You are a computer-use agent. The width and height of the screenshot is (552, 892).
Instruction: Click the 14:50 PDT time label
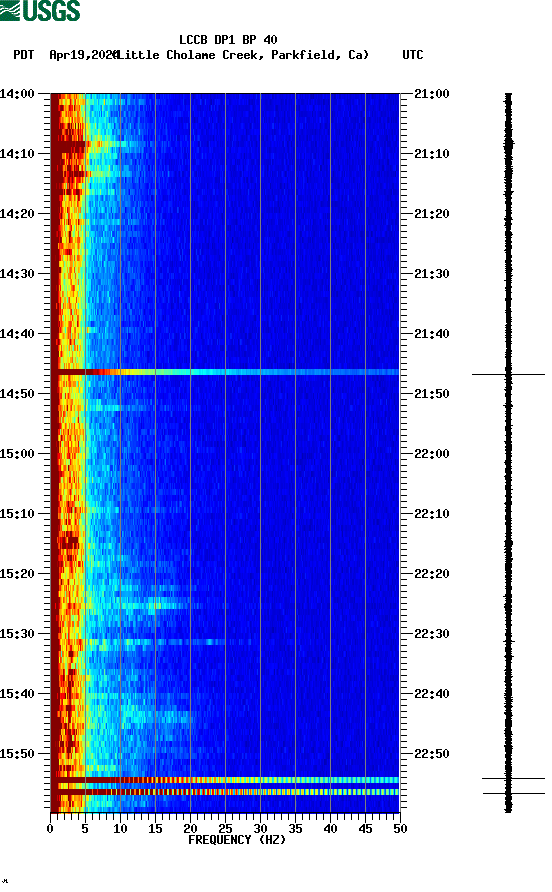point(17,394)
